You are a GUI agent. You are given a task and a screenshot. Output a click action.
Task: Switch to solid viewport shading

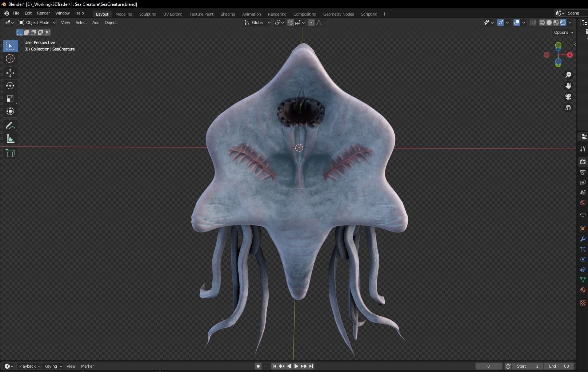coord(549,23)
